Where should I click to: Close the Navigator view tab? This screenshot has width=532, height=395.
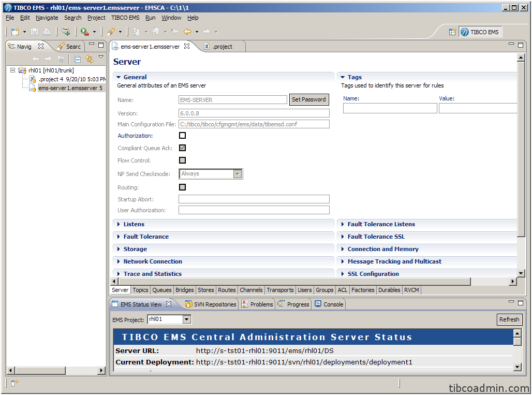[x=41, y=46]
